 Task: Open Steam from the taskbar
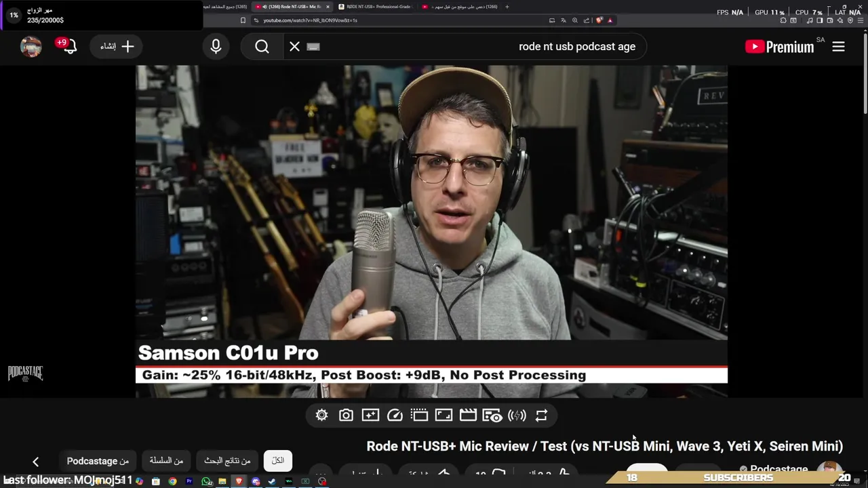[x=272, y=481]
